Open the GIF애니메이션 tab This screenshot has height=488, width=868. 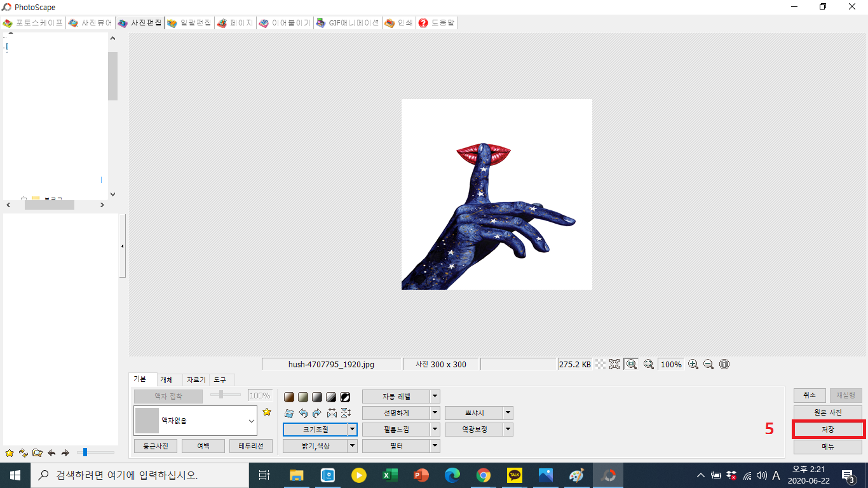[348, 23]
